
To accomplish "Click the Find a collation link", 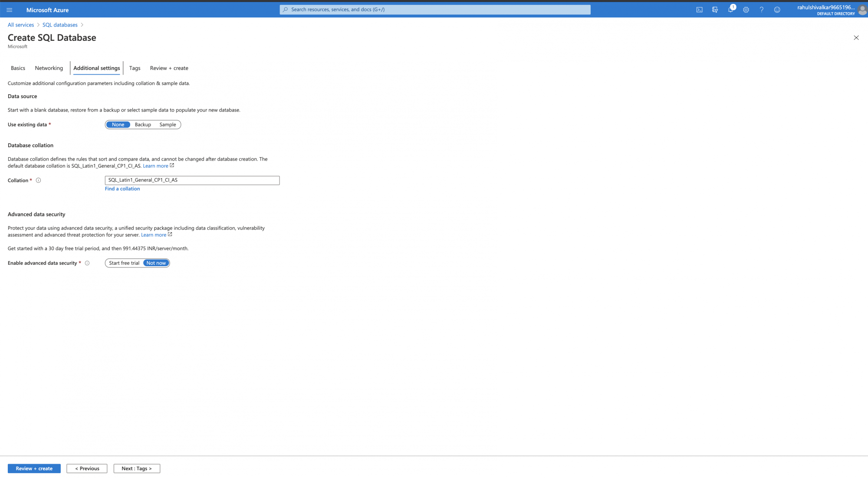I will point(122,189).
